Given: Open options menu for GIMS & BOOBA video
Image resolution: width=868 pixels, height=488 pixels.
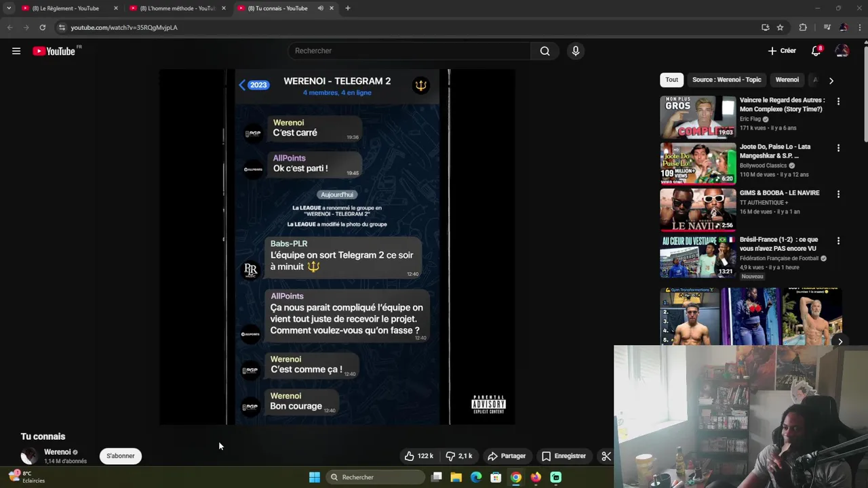Looking at the screenshot, I should 838,194.
